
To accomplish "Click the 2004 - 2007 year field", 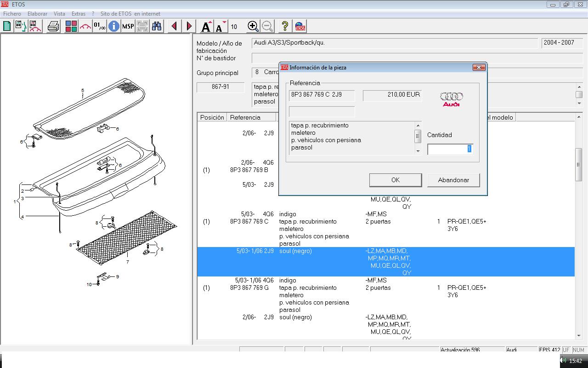I will [x=562, y=43].
